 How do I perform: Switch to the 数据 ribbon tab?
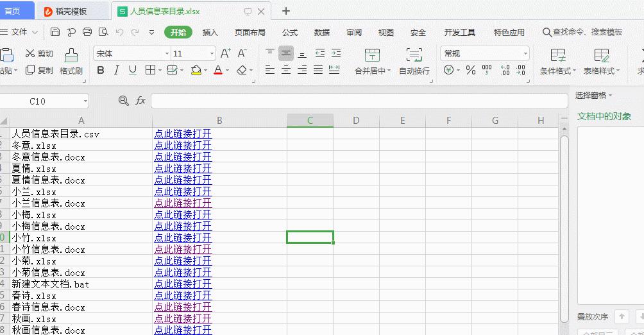coord(322,33)
